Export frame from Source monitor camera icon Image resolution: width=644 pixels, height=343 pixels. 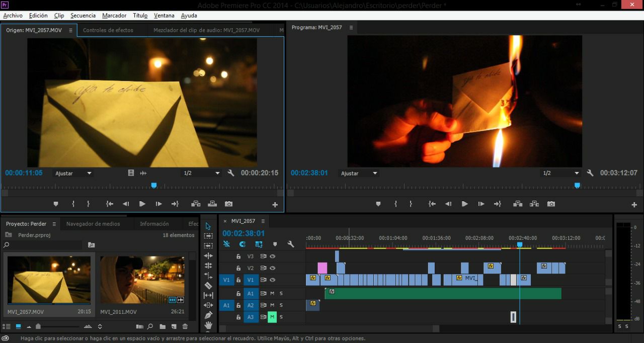229,204
